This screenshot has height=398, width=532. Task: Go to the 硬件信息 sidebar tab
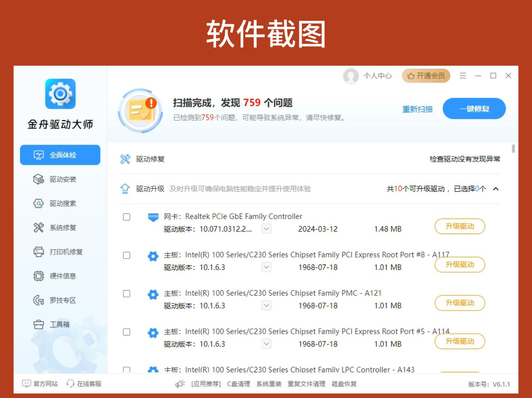pos(60,276)
